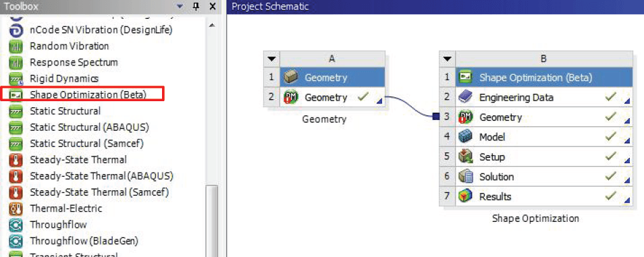Image resolution: width=644 pixels, height=257 pixels.
Task: Open the system B dropdown arrow
Action: [x=448, y=59]
